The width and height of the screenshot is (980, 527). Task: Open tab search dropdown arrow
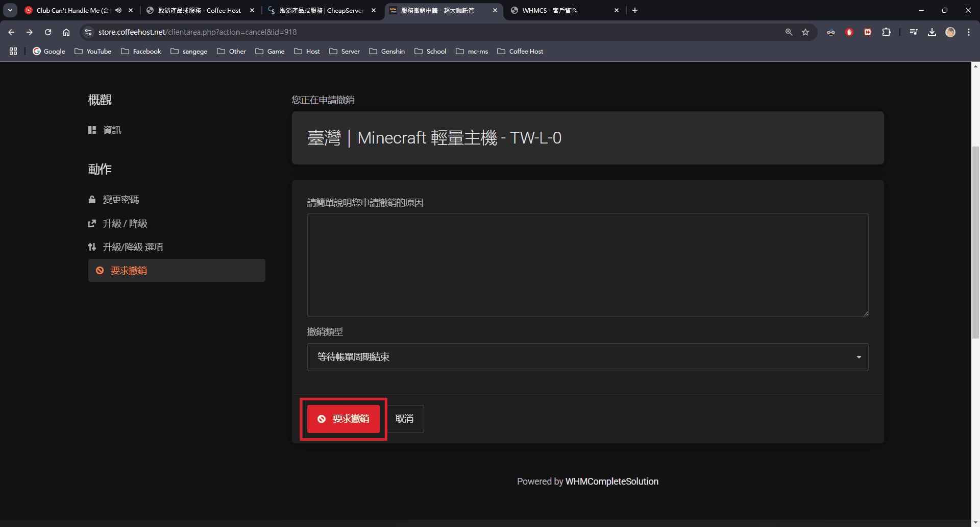(x=10, y=10)
